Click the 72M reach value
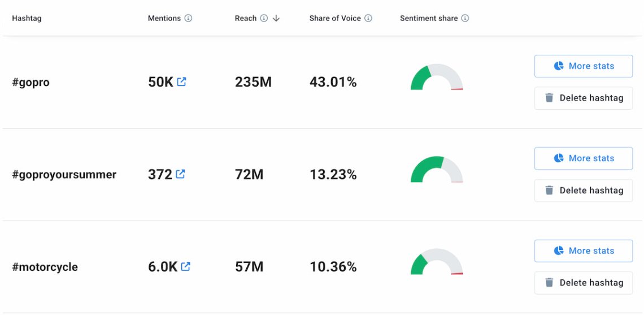This screenshot has height=315, width=644. [x=249, y=175]
